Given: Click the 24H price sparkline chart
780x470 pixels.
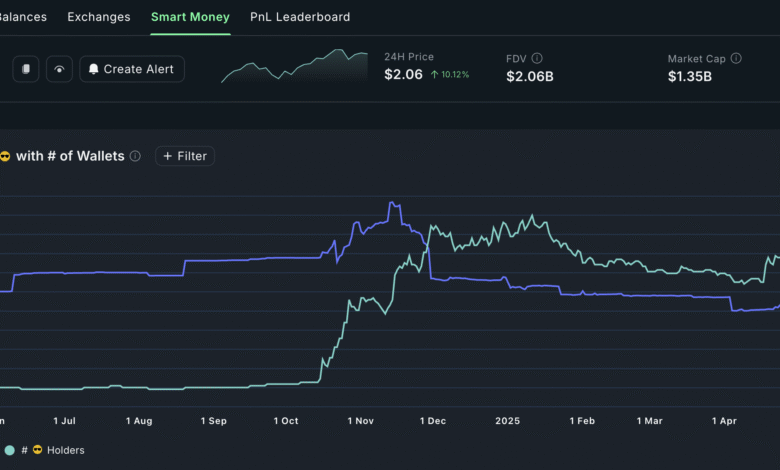Looking at the screenshot, I should pos(294,67).
